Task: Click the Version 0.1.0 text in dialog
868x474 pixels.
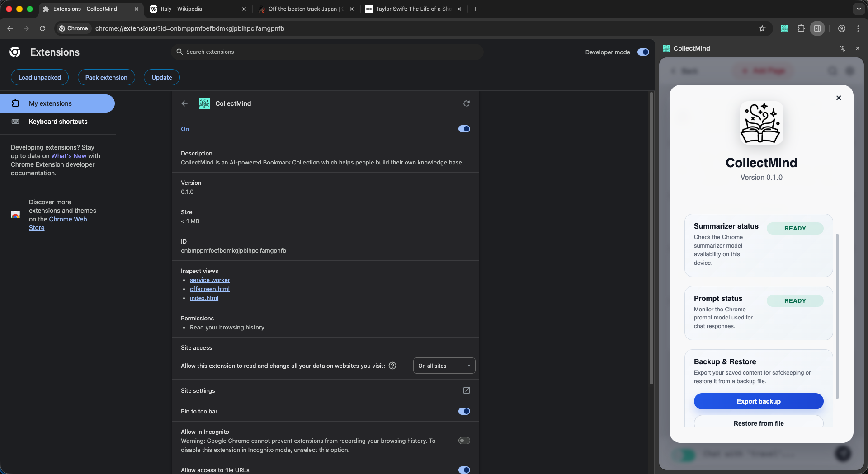Action: click(761, 178)
